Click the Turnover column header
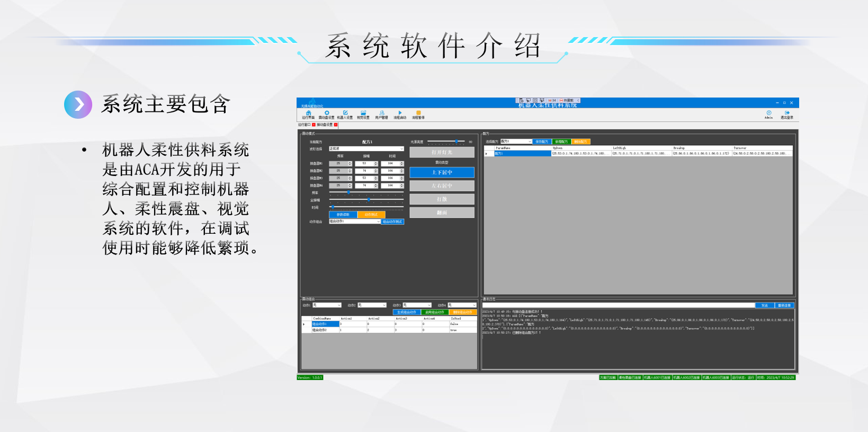 [x=763, y=148]
